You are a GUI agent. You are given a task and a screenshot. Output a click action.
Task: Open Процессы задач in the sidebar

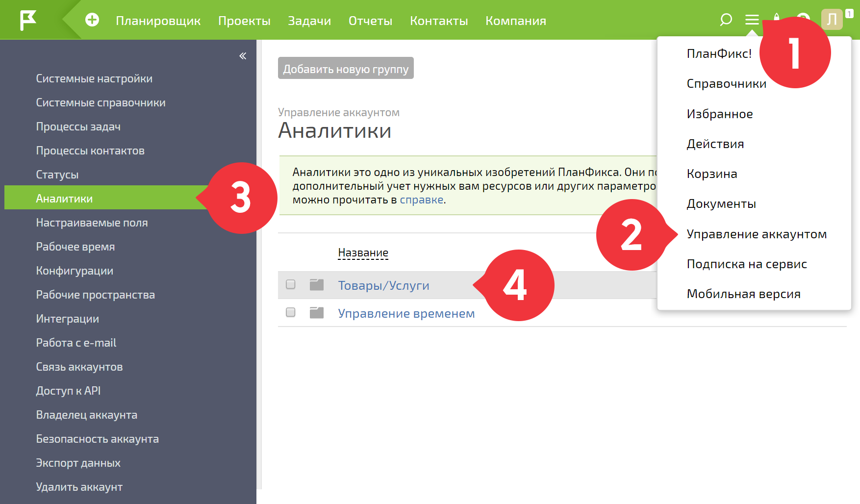(x=78, y=126)
